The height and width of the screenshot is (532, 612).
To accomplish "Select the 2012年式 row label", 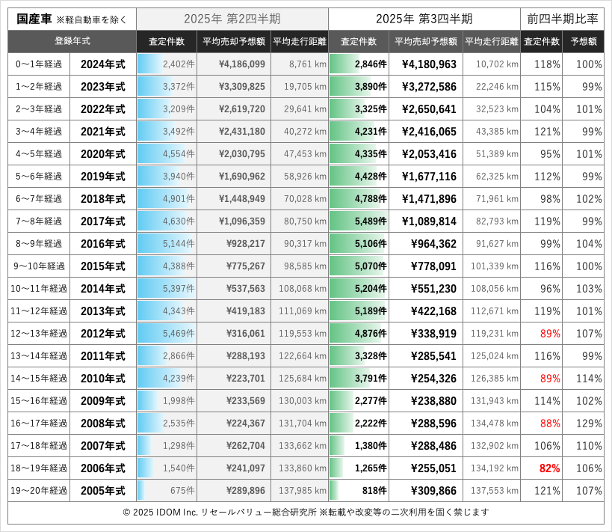I will tap(103, 333).
